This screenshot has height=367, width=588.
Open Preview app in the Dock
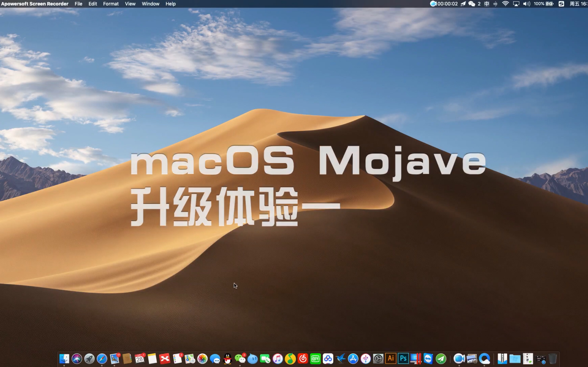click(x=472, y=359)
